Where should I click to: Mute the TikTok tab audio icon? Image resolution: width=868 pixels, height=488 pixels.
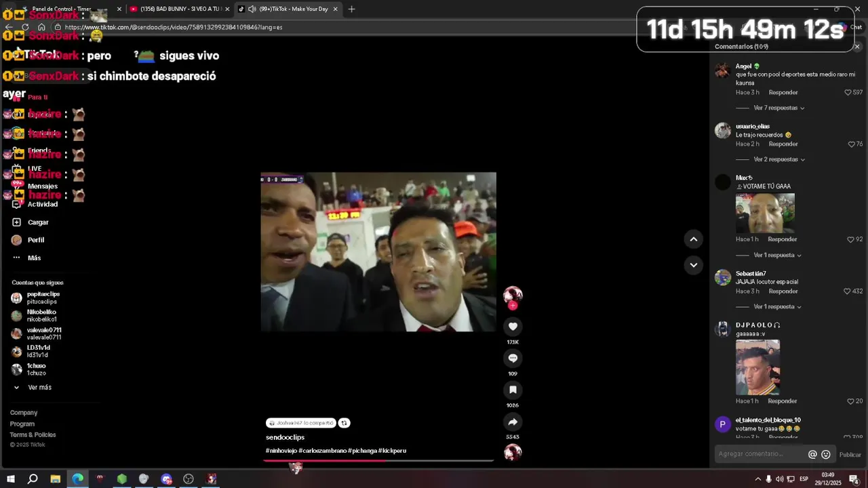252,9
